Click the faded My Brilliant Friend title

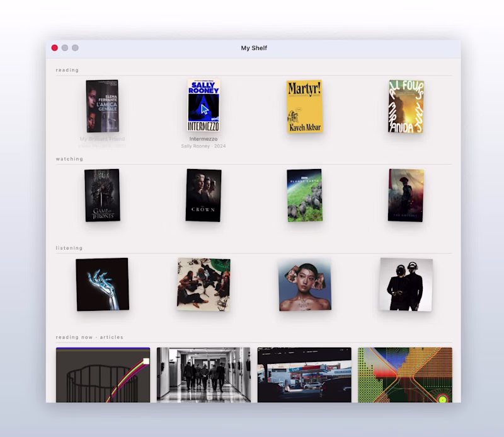[102, 139]
